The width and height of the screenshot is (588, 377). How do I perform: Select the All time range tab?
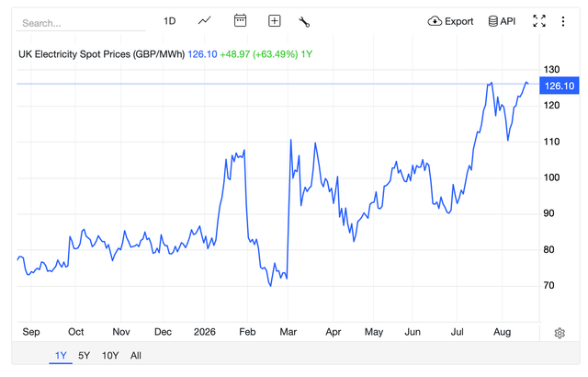136,355
